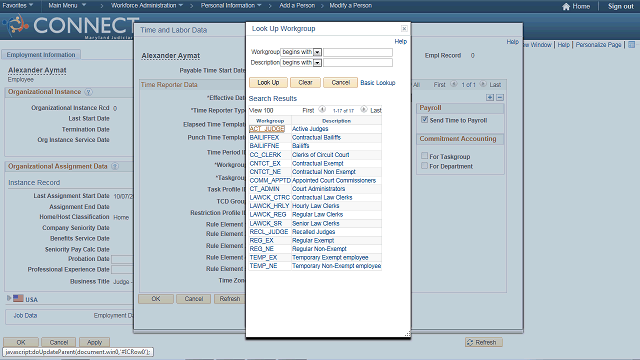The image size is (640, 360).
Task: Show previous search results page arrow
Action: coord(322,109)
